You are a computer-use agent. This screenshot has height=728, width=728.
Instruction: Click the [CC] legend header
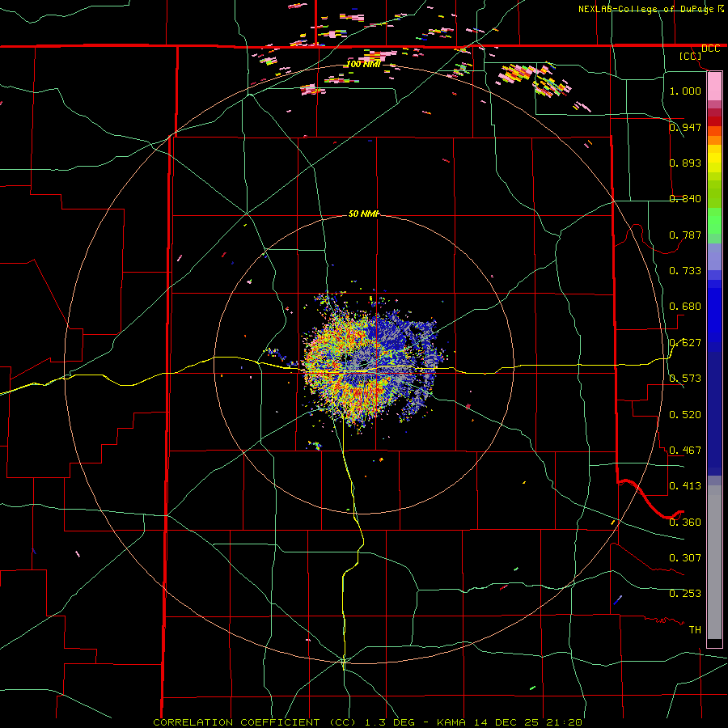point(691,56)
